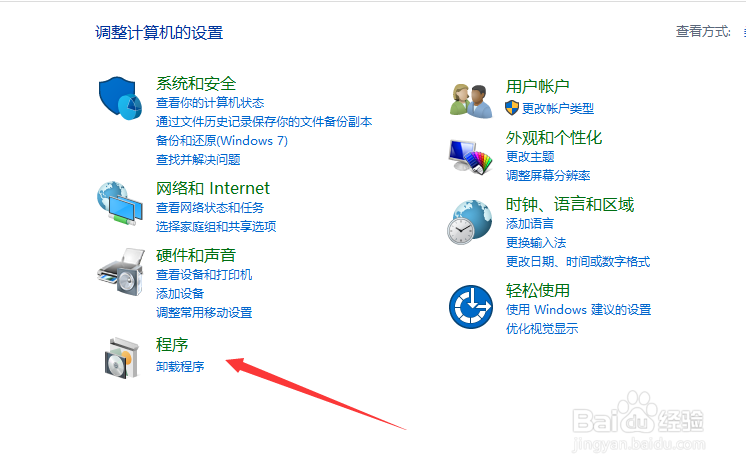Open the User Accounts people icon
This screenshot has width=746, height=470.
pyautogui.click(x=471, y=101)
